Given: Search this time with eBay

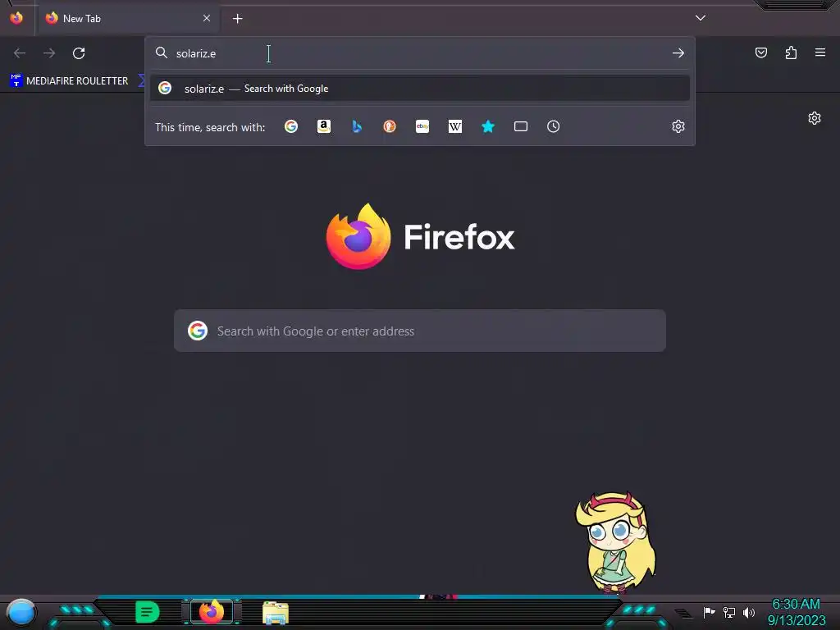Looking at the screenshot, I should pos(422,126).
